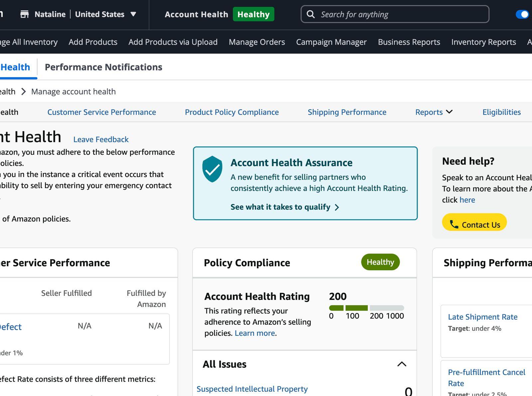Go to Add Products via Upload
The image size is (532, 396).
(173, 42)
